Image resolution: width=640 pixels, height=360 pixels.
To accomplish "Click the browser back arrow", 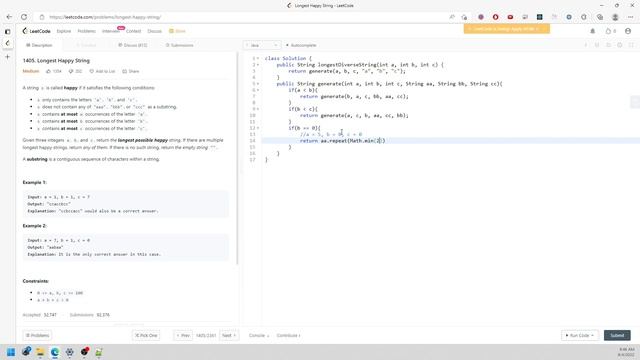I will click(9, 17).
